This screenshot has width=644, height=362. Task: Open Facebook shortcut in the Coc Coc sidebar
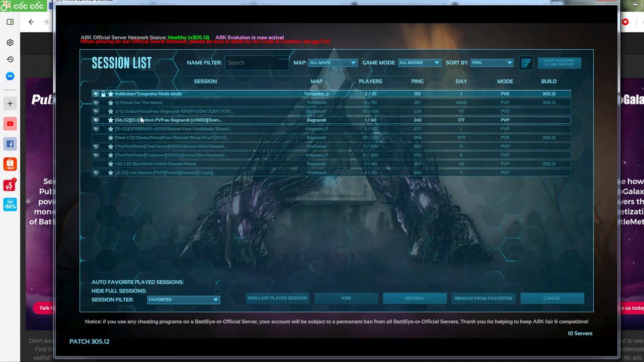click(10, 144)
